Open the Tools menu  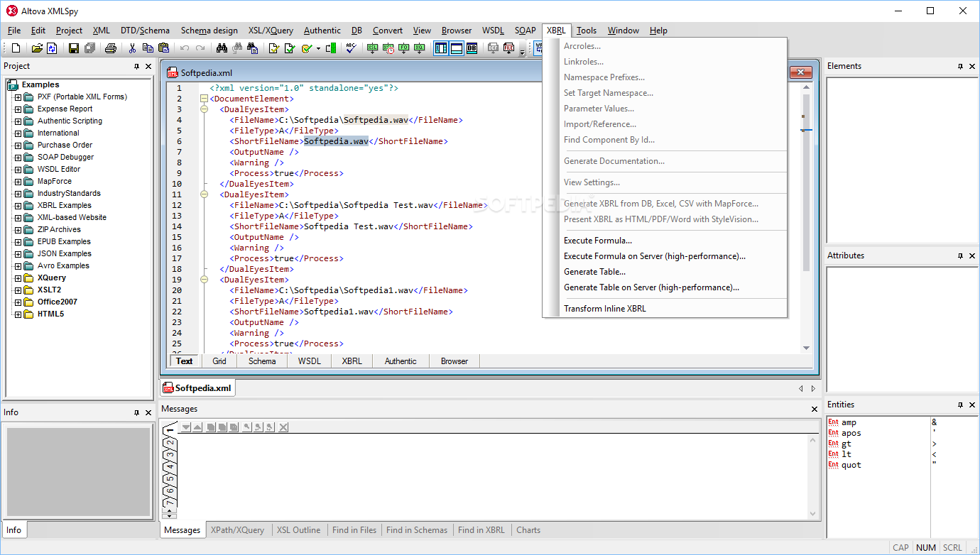coord(587,31)
